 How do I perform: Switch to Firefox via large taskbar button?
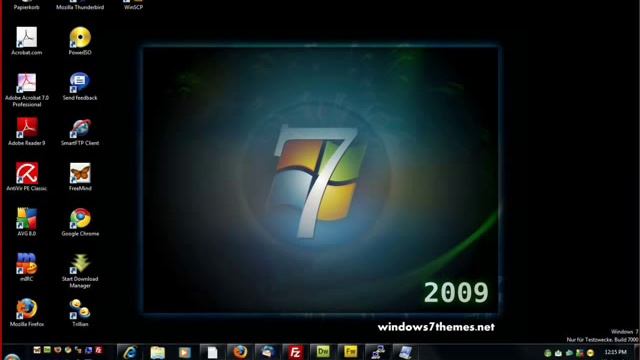tap(240, 352)
